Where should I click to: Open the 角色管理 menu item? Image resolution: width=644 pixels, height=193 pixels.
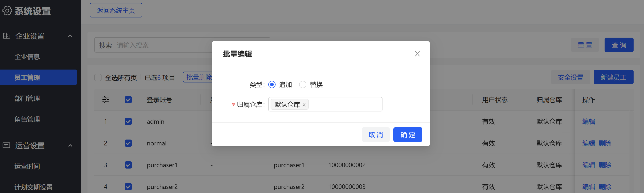pyautogui.click(x=27, y=119)
